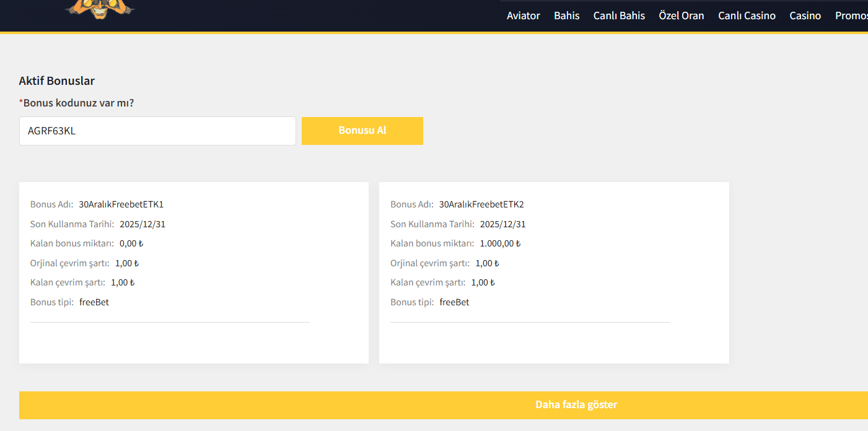Select bonus name 30AralıkFreebetETK2
This screenshot has height=431, width=868.
click(x=481, y=204)
